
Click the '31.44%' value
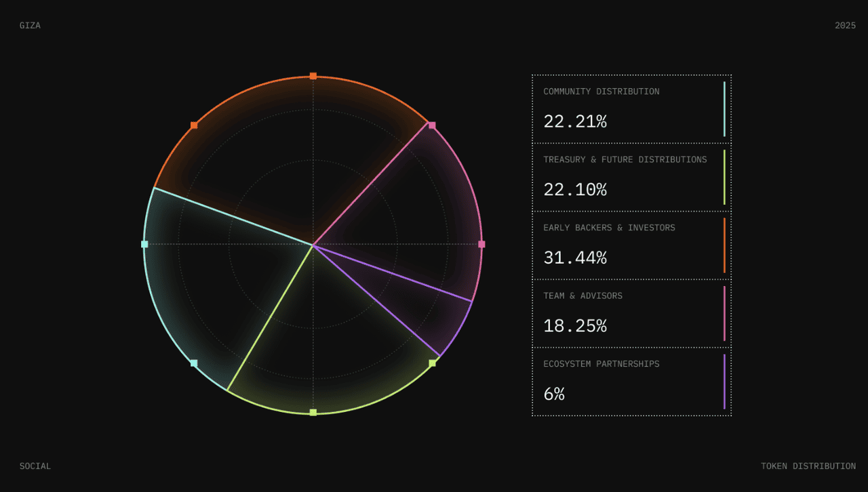pos(575,258)
